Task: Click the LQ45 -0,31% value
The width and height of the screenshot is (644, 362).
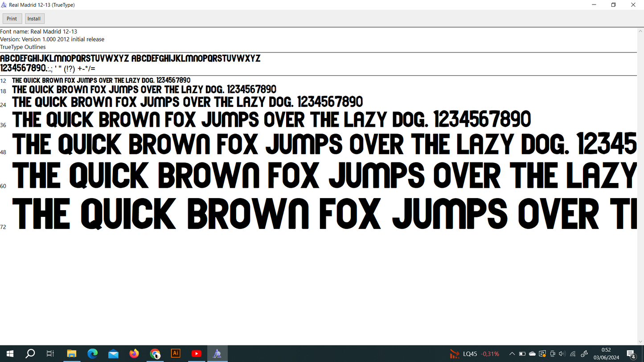Action: pyautogui.click(x=490, y=354)
